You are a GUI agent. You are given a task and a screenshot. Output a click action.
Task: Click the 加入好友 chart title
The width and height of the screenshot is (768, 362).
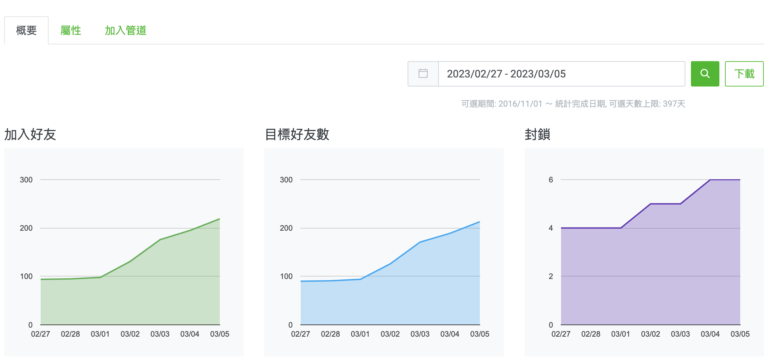[x=30, y=135]
